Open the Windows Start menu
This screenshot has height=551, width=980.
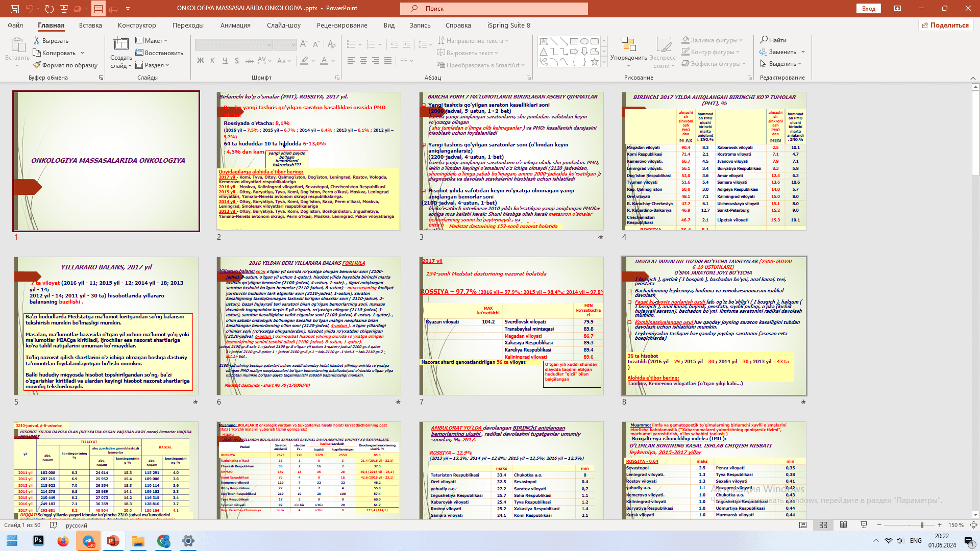[12, 541]
